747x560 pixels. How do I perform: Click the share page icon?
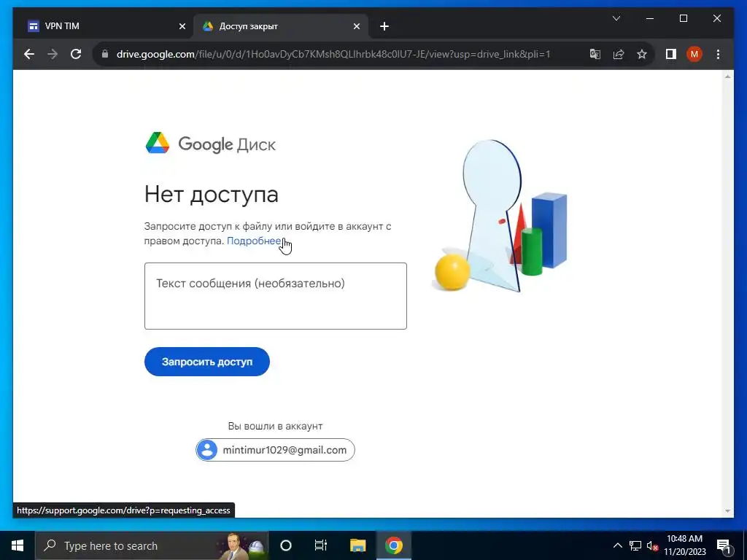pos(619,54)
